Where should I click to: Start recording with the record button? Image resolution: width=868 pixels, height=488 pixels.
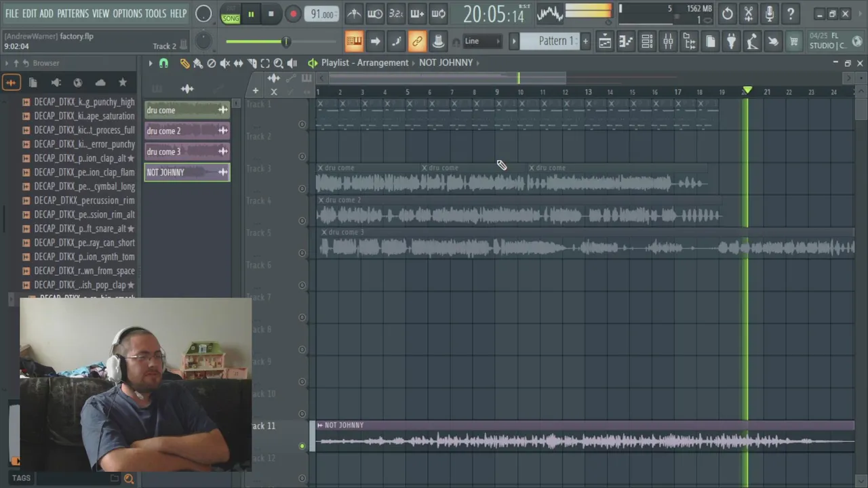point(293,14)
